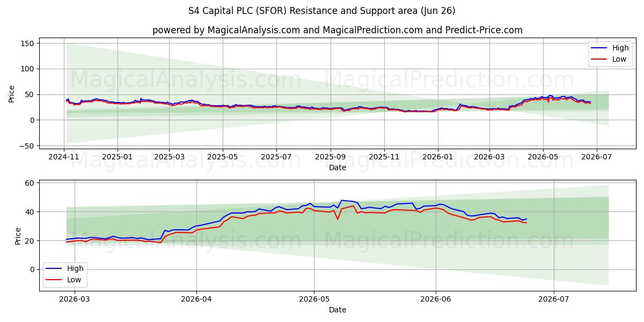The image size is (644, 322).
Task: Click the bottom chart x-axis label "2026-06"
Action: click(x=436, y=299)
